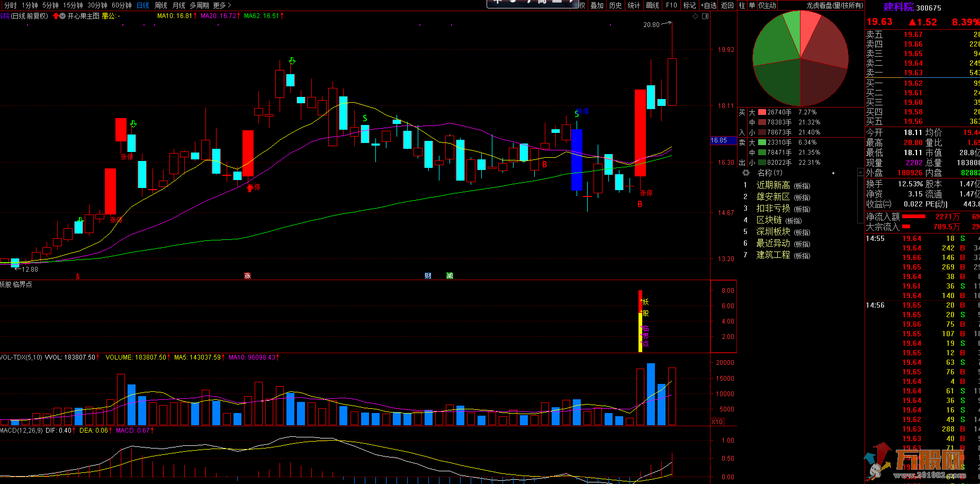Open the 近期新高 sector row

click(x=784, y=185)
